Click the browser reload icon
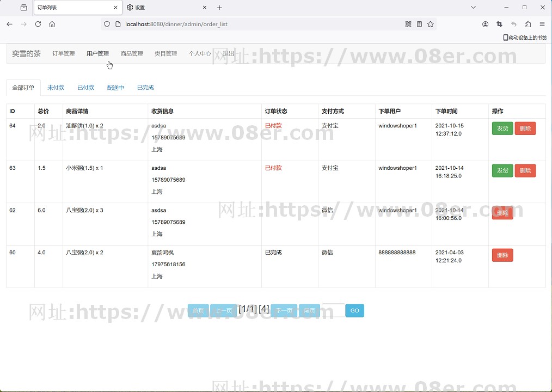This screenshot has width=552, height=392. click(38, 24)
